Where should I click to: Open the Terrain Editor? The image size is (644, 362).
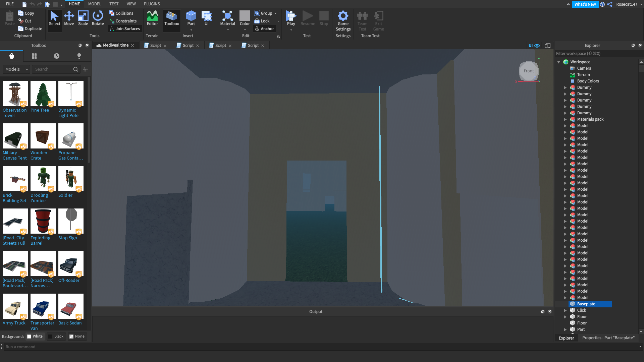(152, 18)
